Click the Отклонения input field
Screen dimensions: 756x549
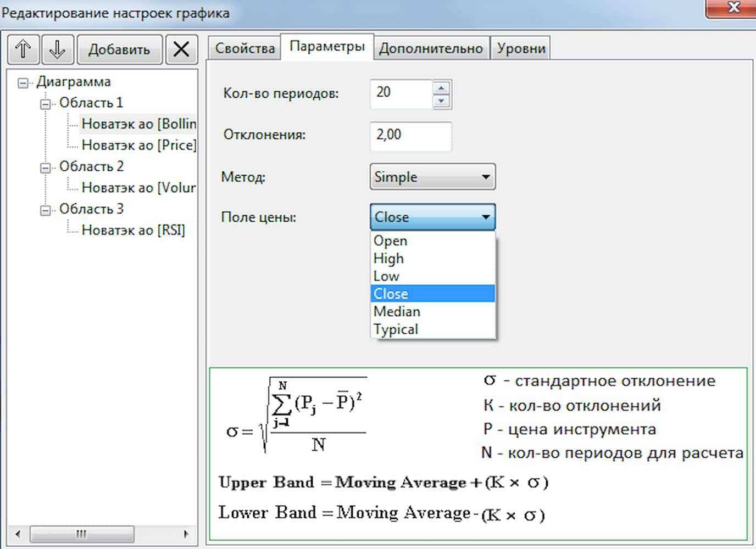pyautogui.click(x=410, y=135)
